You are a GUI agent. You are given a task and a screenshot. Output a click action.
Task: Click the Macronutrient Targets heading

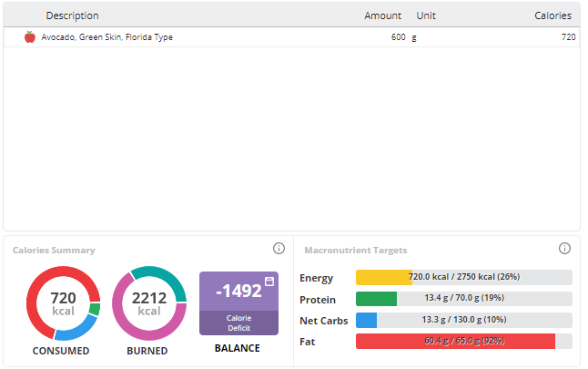pos(356,250)
